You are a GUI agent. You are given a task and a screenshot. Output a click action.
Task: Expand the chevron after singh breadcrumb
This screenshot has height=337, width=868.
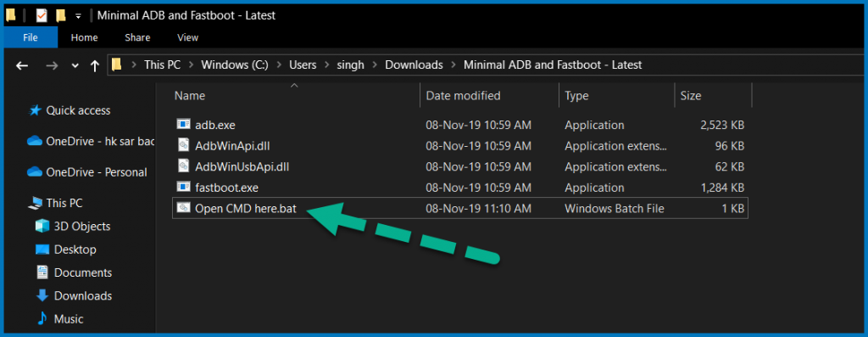point(375,65)
